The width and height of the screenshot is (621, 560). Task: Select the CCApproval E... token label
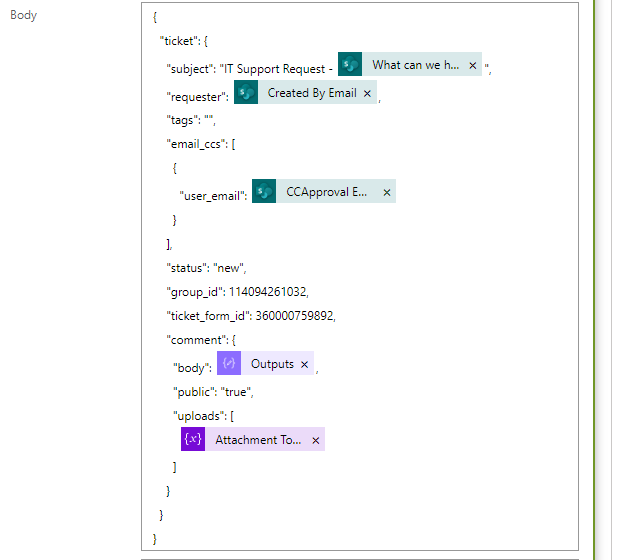tap(327, 191)
